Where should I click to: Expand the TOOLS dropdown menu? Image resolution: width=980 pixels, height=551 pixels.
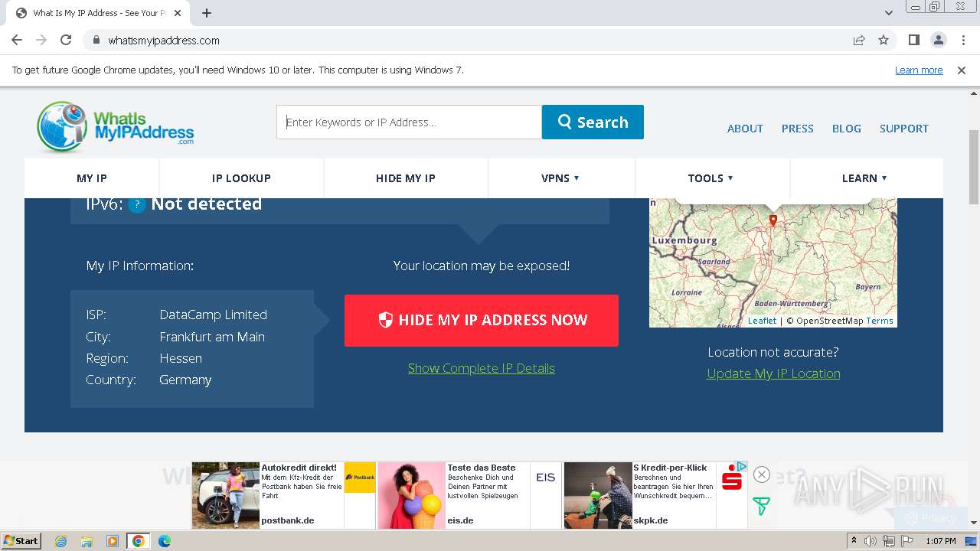[710, 178]
